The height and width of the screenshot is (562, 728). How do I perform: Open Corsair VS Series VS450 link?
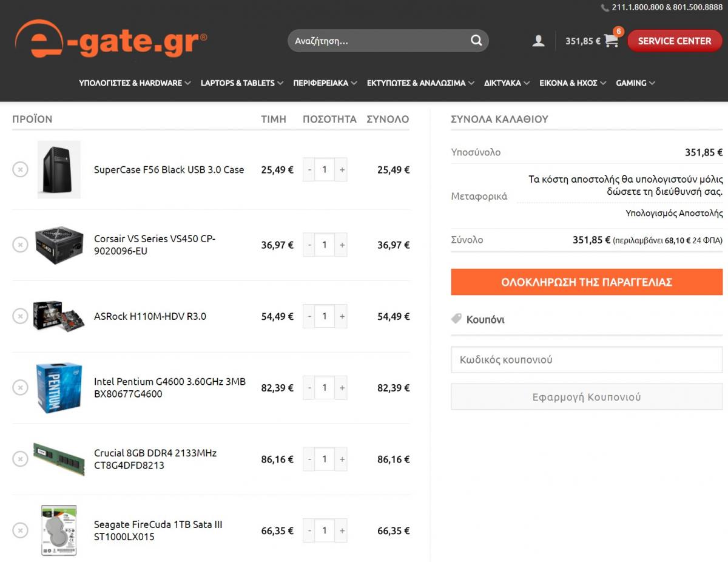click(155, 245)
